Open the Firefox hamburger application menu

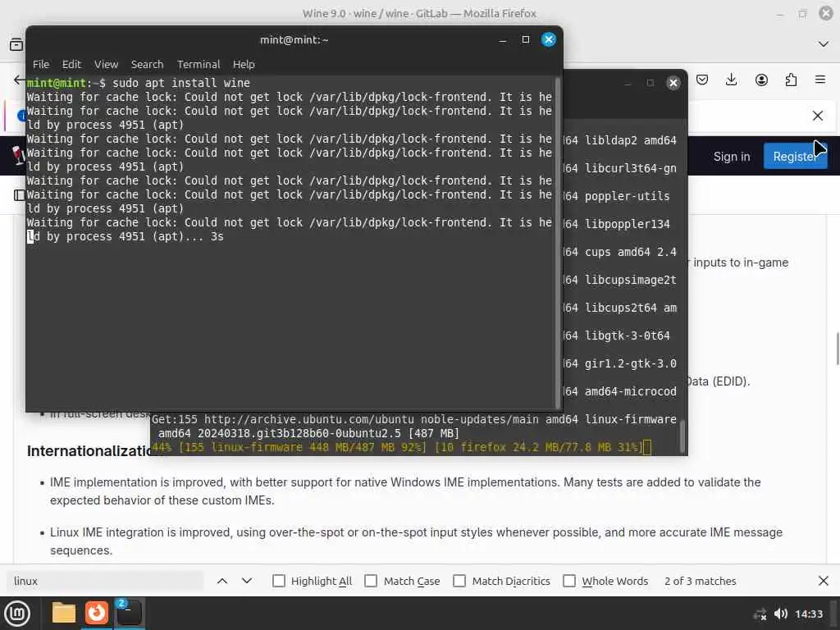click(820, 80)
